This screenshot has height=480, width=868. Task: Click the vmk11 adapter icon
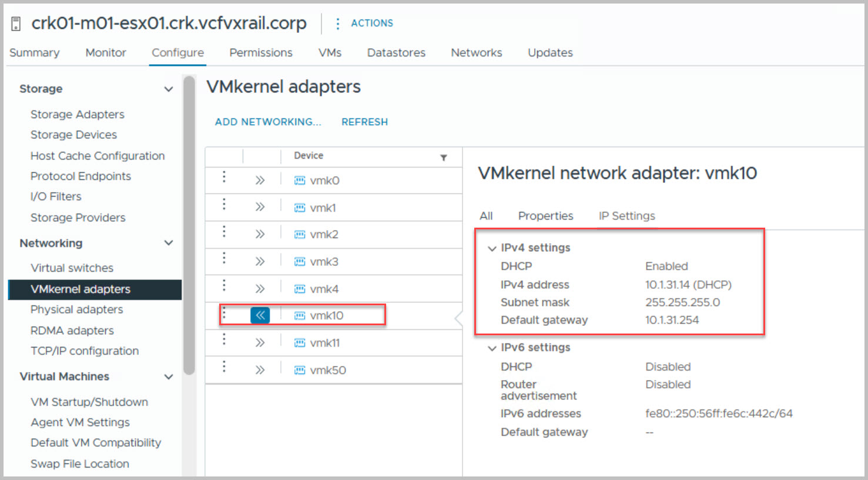coord(300,343)
